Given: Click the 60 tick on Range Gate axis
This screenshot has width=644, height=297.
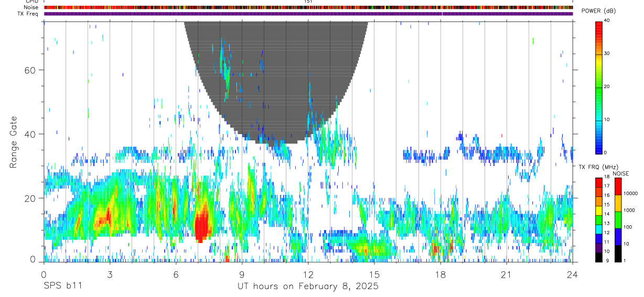Looking at the screenshot, I should coord(29,70).
